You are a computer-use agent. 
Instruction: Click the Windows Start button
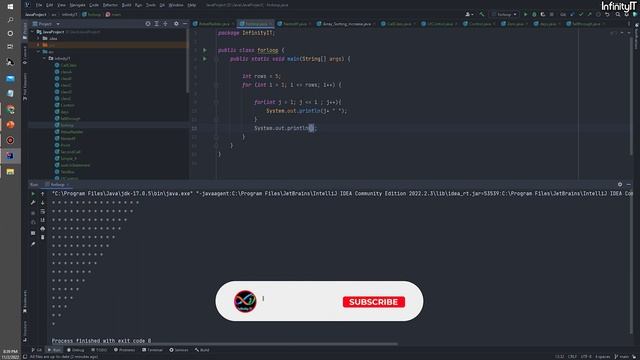click(x=10, y=7)
